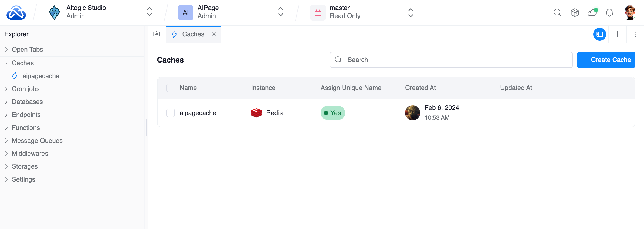Click the package box icon
Screen dimensions: 644x229
575,13
